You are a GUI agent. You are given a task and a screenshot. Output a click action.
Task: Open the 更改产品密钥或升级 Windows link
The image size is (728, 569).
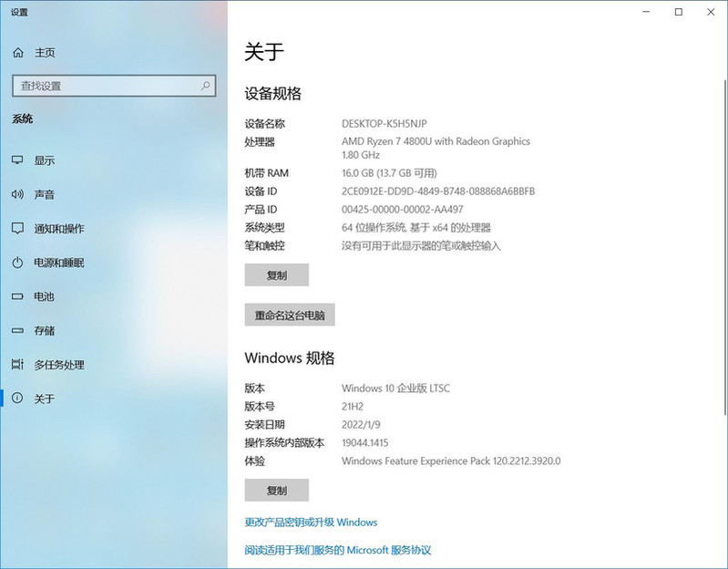(311, 522)
